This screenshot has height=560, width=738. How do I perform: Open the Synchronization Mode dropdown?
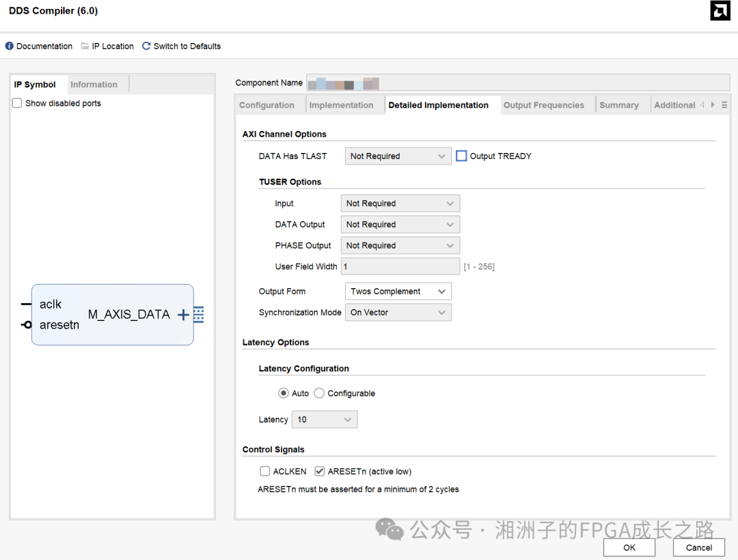(398, 313)
